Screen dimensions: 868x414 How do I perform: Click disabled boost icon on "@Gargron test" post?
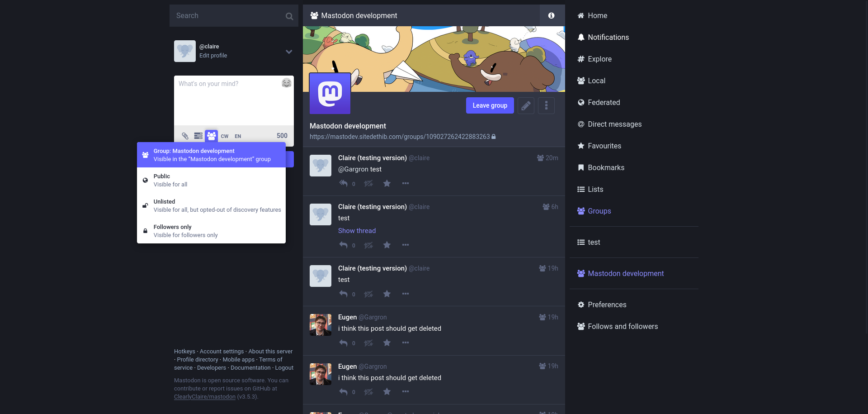point(368,183)
